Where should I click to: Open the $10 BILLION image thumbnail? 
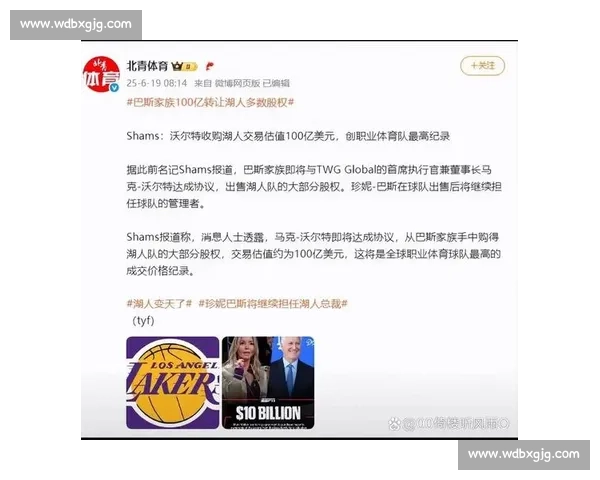(268, 382)
